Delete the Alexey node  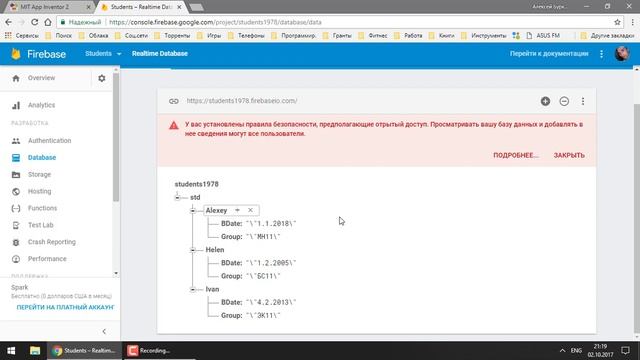(250, 210)
